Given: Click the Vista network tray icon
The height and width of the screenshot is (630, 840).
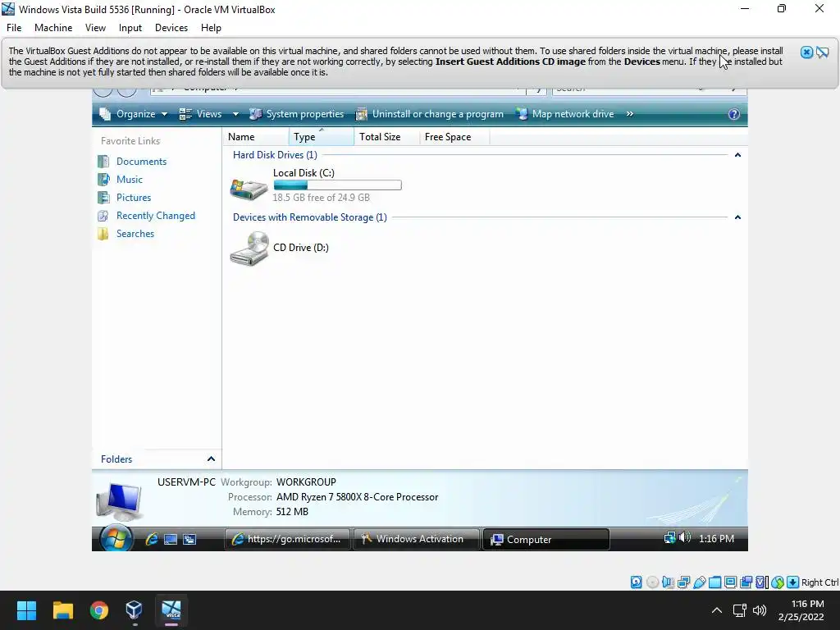Looking at the screenshot, I should coord(669,537).
